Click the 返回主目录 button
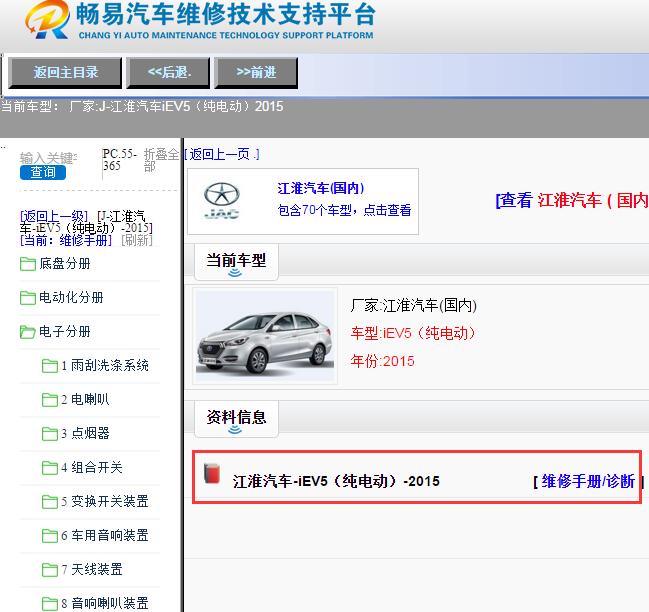The width and height of the screenshot is (649, 612). coord(65,72)
